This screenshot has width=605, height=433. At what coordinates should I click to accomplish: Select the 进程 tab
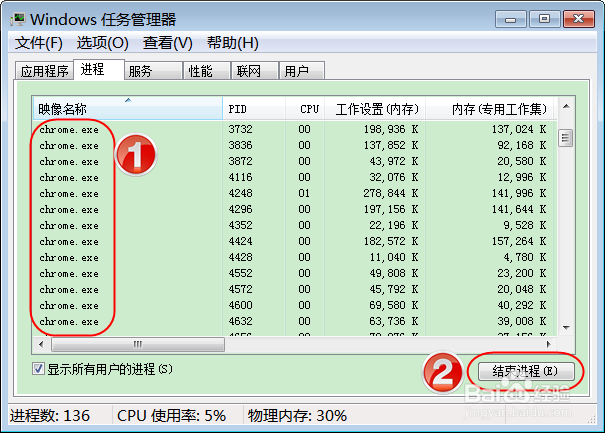coord(99,70)
